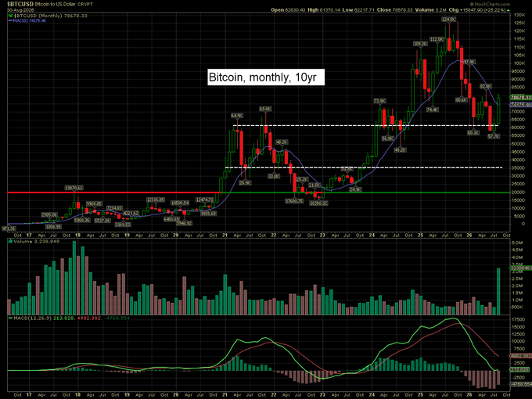The height and width of the screenshot is (399, 532).
Task: Click the 17500 mark on the MACD axis
Action: coord(519,320)
